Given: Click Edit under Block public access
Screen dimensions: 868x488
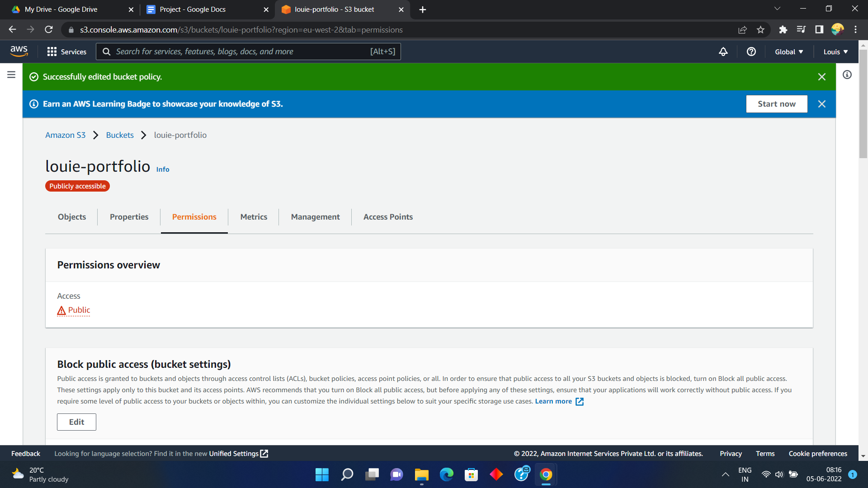Looking at the screenshot, I should tap(76, 422).
